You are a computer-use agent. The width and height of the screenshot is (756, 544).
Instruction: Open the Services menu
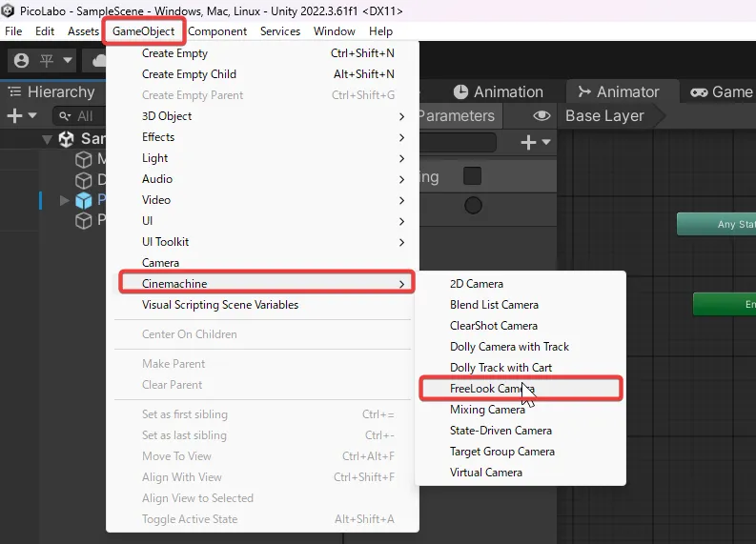[x=280, y=31]
